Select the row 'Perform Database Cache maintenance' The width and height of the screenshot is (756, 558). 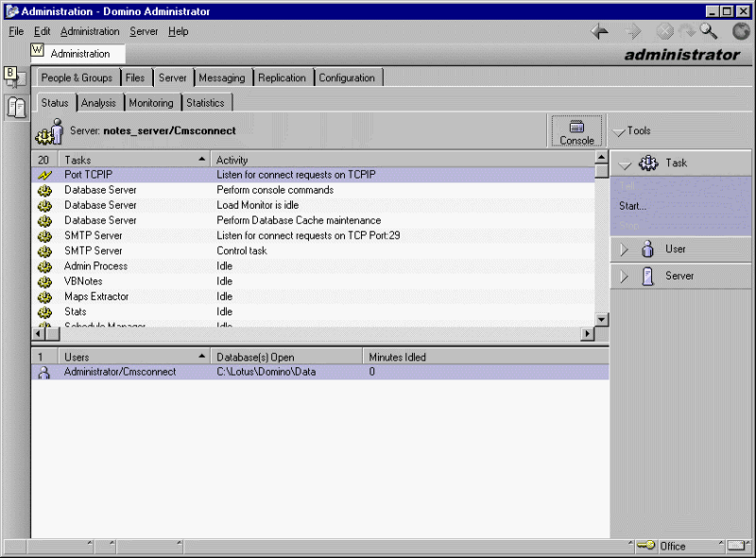[x=314, y=221]
